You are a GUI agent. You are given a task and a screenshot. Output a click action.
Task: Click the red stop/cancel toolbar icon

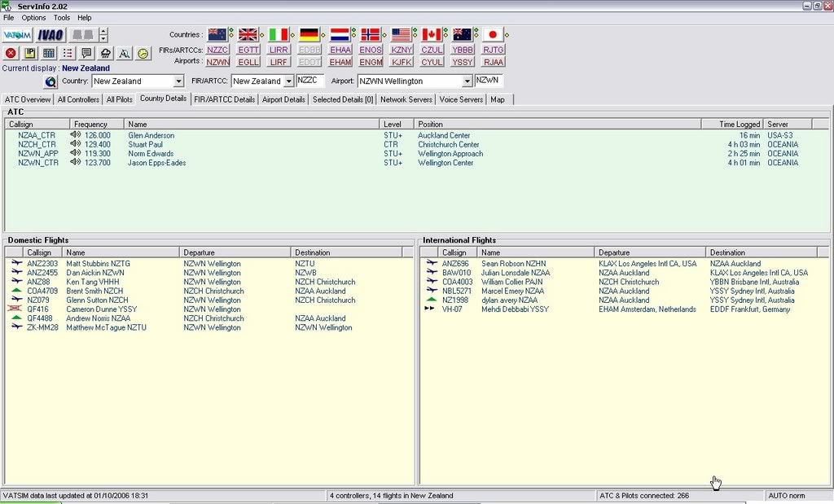pyautogui.click(x=11, y=53)
